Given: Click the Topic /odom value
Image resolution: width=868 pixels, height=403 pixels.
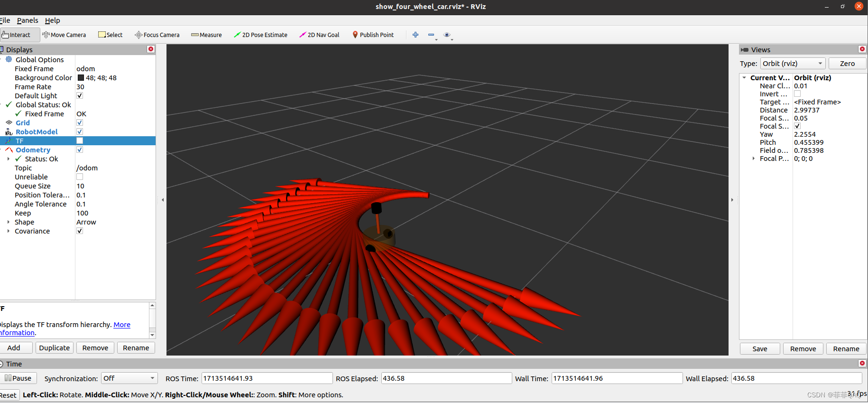Looking at the screenshot, I should 87,168.
